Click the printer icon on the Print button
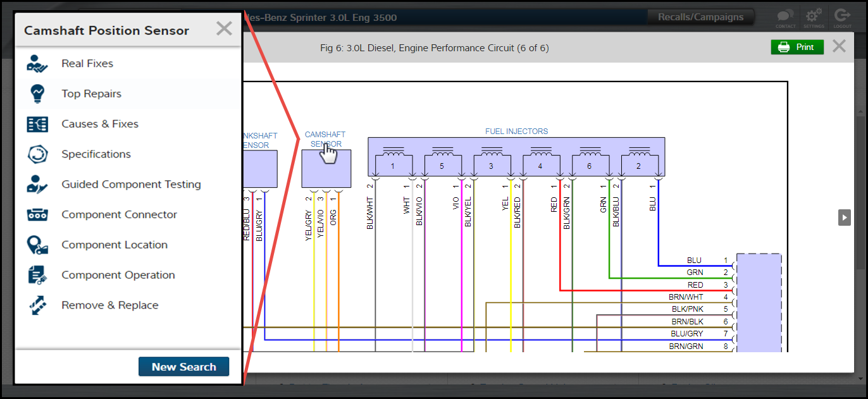Viewport: 868px width, 399px height. (x=784, y=47)
